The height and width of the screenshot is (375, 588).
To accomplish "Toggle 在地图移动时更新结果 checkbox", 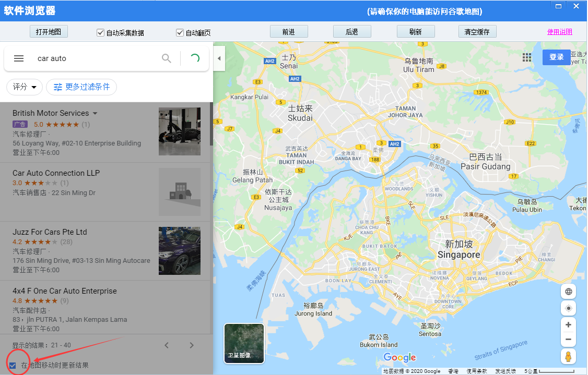I will pos(13,365).
